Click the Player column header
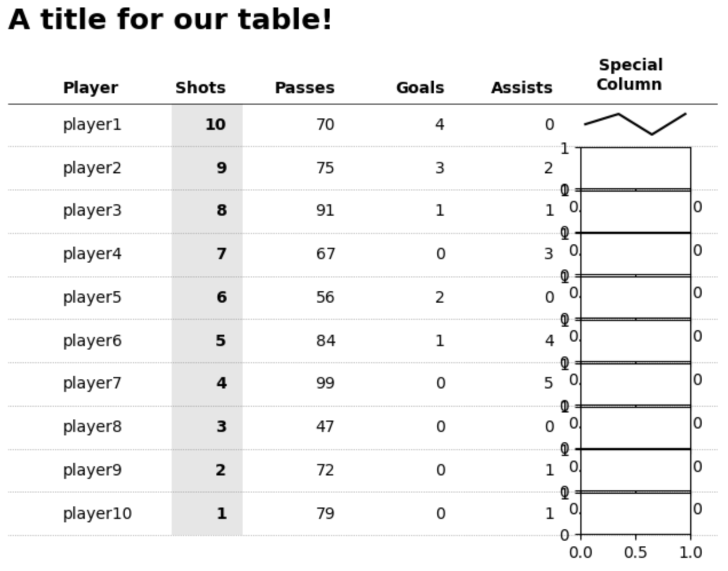 [x=90, y=88]
